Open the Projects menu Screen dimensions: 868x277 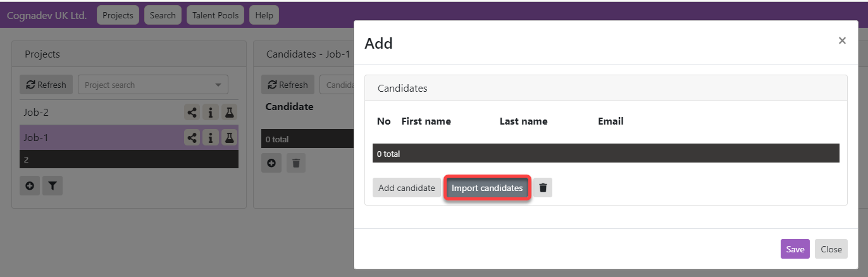pyautogui.click(x=118, y=15)
